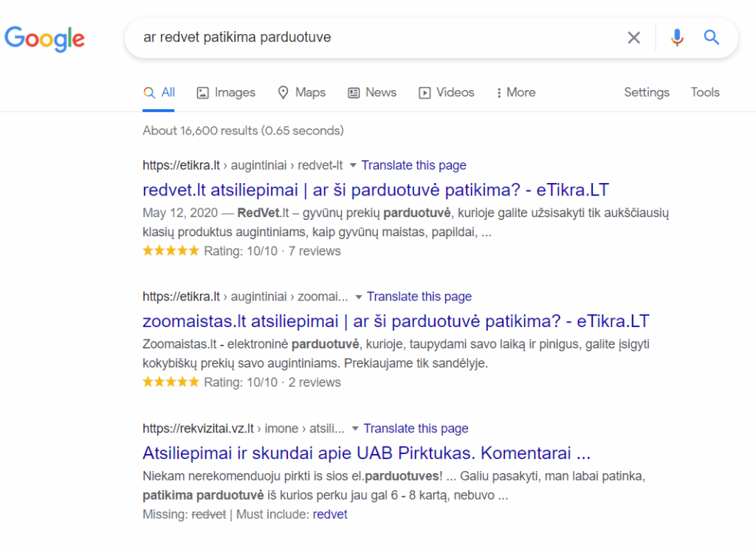
Task: Go to the Videos tab
Action: coord(447,92)
